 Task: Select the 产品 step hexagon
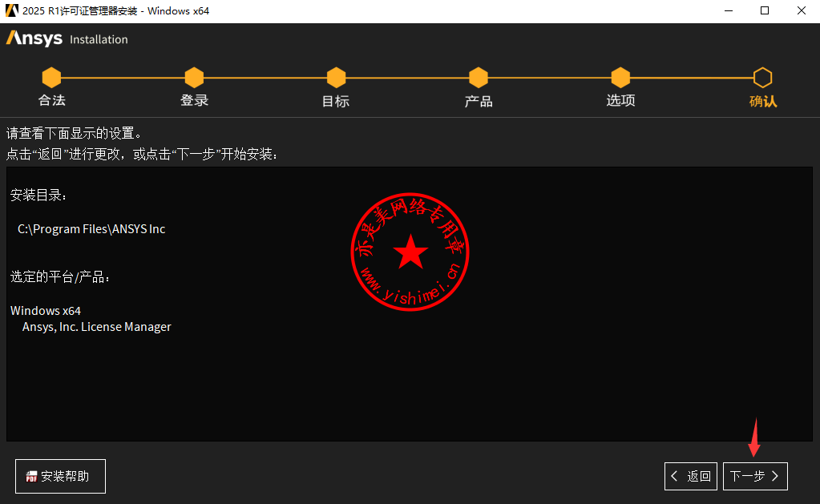click(479, 78)
